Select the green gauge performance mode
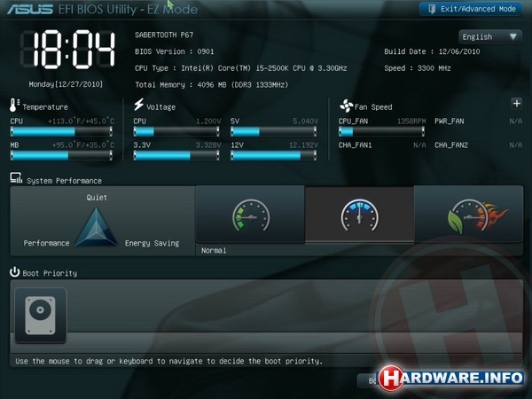Image resolution: width=532 pixels, height=399 pixels. click(249, 216)
